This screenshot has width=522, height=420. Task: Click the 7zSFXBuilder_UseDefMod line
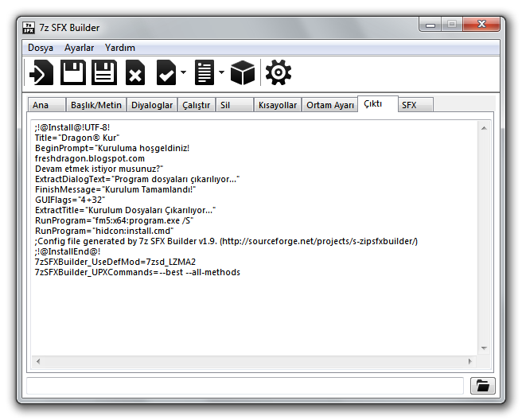coord(115,262)
